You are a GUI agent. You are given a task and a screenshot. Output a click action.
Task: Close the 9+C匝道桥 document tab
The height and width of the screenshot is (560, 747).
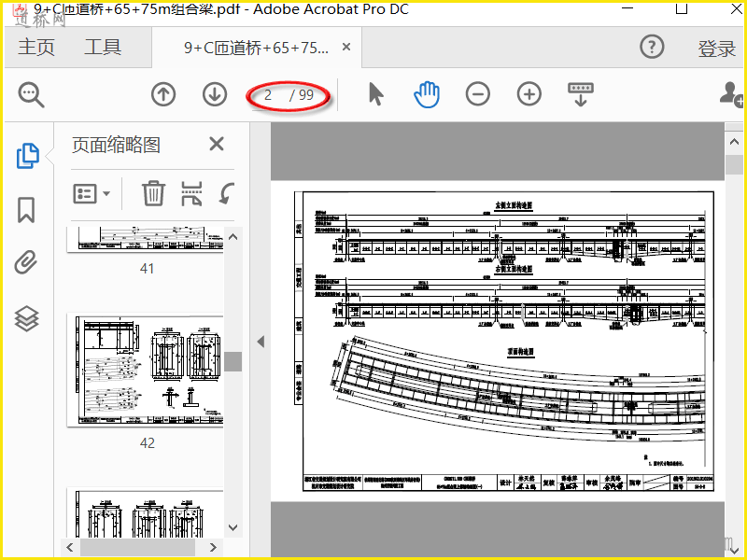point(346,48)
